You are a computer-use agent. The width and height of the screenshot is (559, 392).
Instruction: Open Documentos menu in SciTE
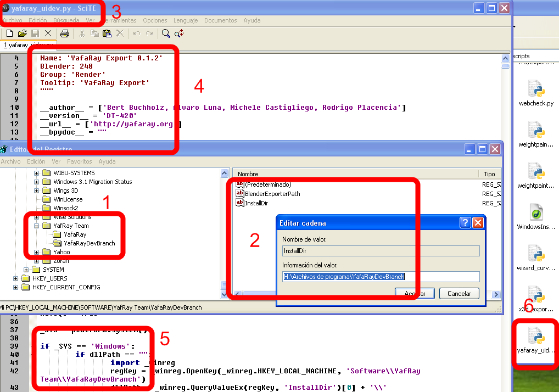[x=220, y=21]
